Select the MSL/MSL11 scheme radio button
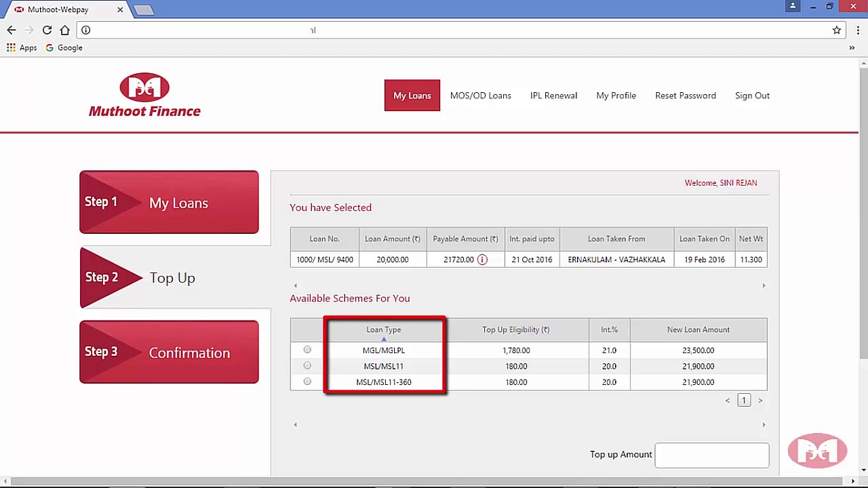Screen dimensions: 868x488 (x=307, y=365)
